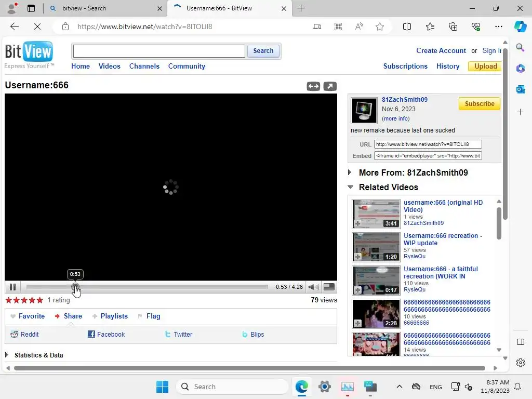Widen the player using double-arrow icon

tap(313, 87)
